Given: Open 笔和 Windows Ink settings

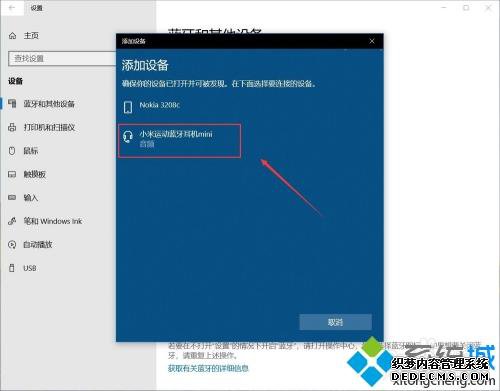Looking at the screenshot, I should (53, 221).
